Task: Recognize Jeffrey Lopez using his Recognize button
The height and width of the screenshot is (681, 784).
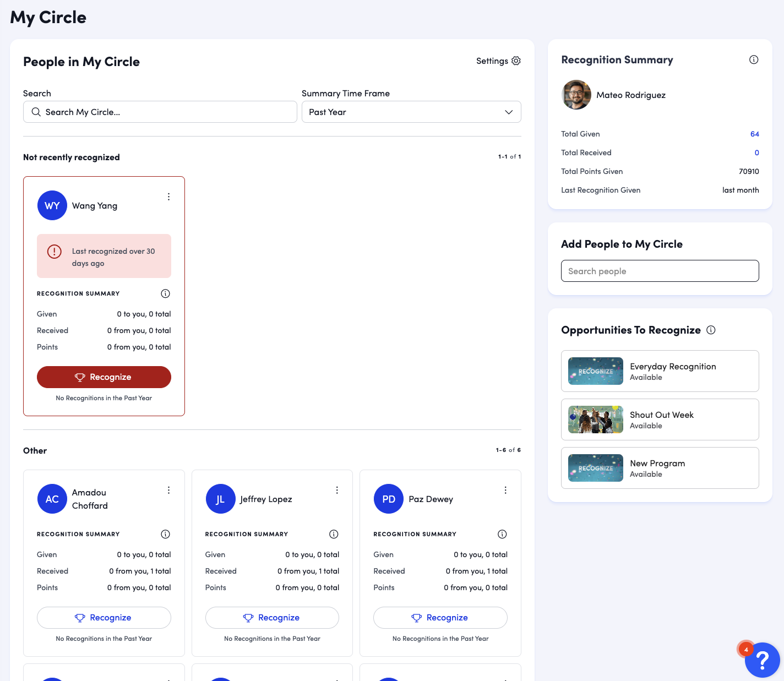Action: coord(272,618)
